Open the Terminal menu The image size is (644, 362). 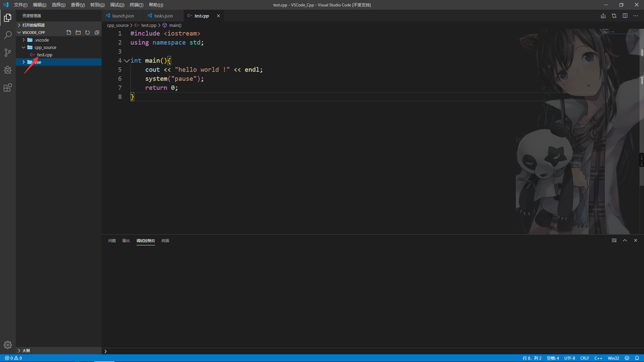pos(137,5)
